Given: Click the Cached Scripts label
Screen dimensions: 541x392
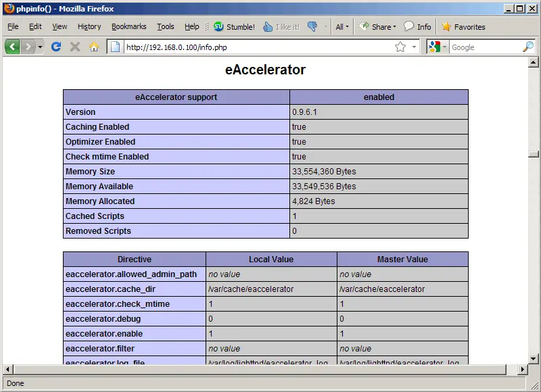Looking at the screenshot, I should [x=95, y=216].
